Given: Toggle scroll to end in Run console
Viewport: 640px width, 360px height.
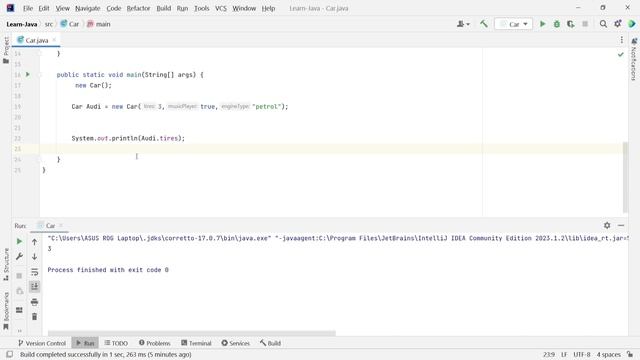Looking at the screenshot, I should click(x=34, y=287).
